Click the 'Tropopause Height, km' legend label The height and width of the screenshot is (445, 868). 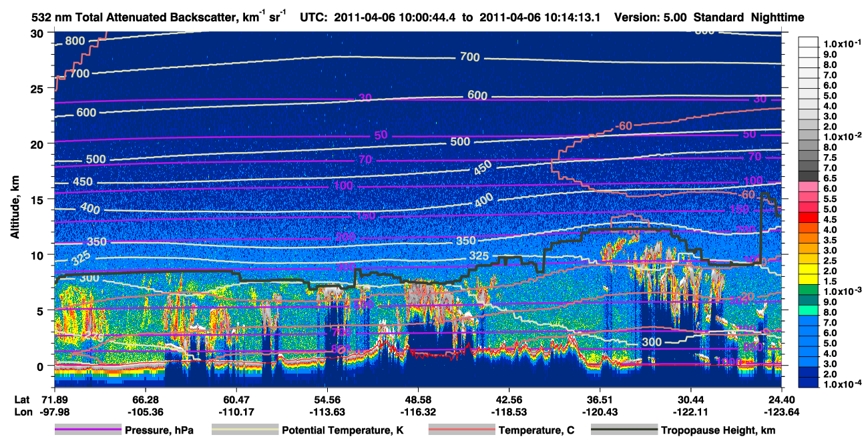click(718, 430)
